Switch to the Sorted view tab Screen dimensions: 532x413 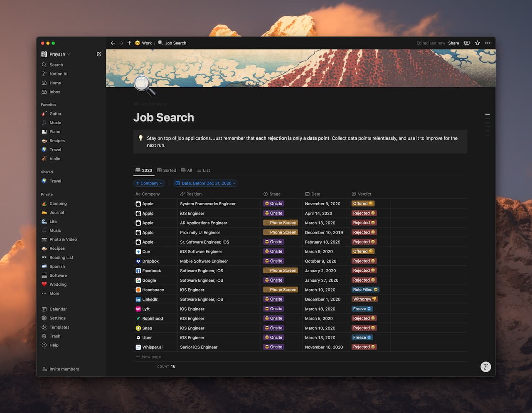[166, 170]
